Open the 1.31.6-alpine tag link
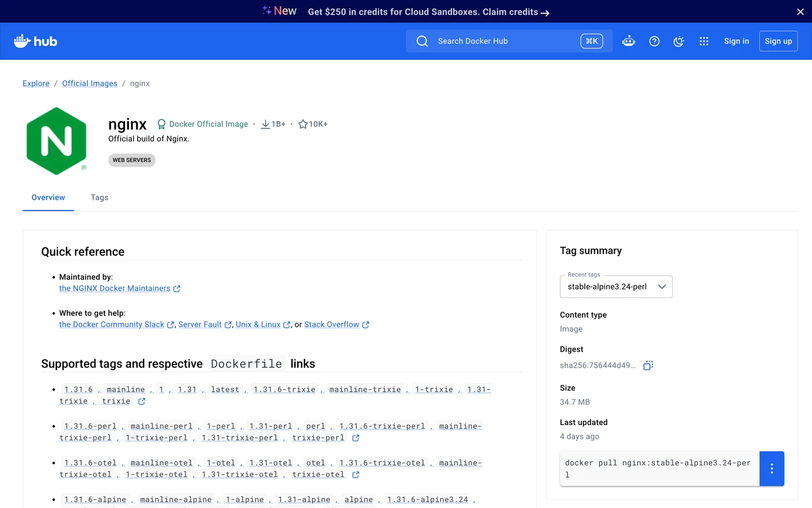The width and height of the screenshot is (812, 508). (95, 500)
